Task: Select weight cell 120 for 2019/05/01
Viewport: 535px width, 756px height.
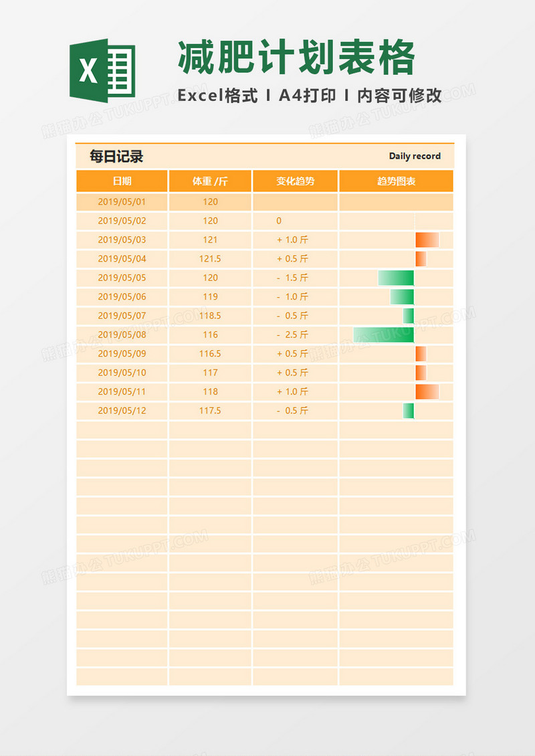Action: [210, 202]
